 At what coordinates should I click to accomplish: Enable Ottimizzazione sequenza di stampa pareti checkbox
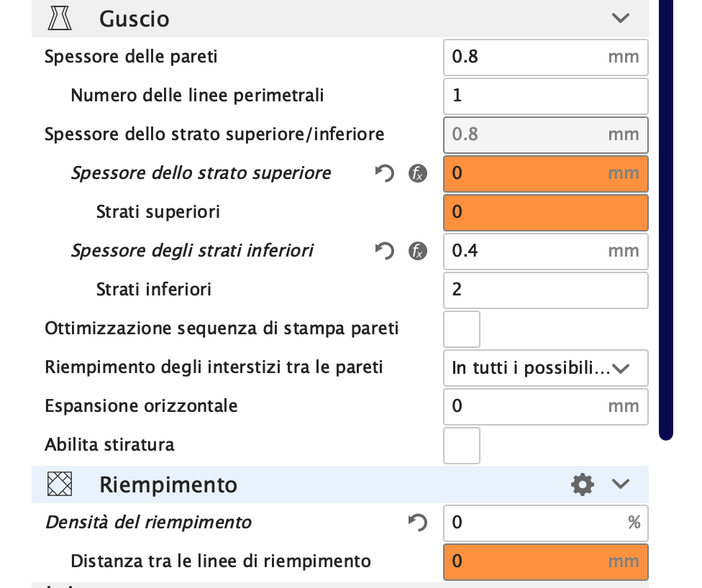click(462, 329)
